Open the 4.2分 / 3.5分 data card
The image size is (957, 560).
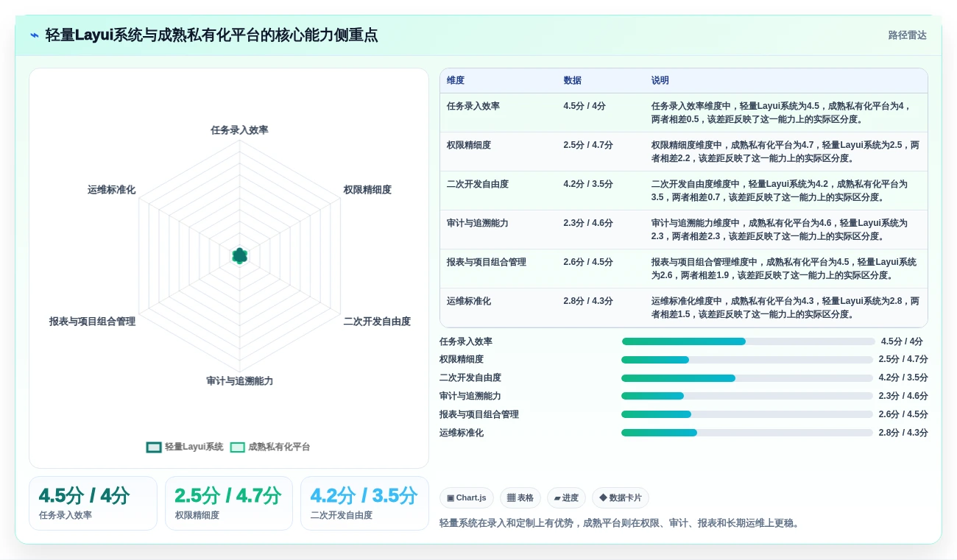364,503
